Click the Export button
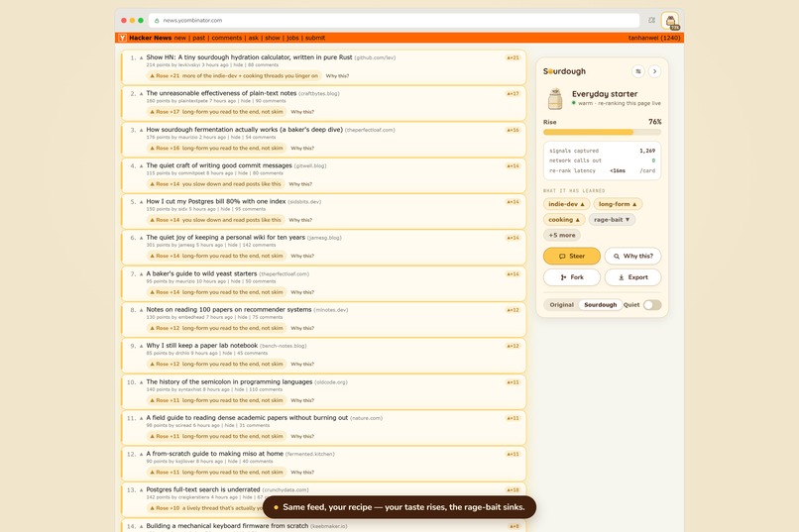Viewport: 799px width, 532px height. [632, 277]
